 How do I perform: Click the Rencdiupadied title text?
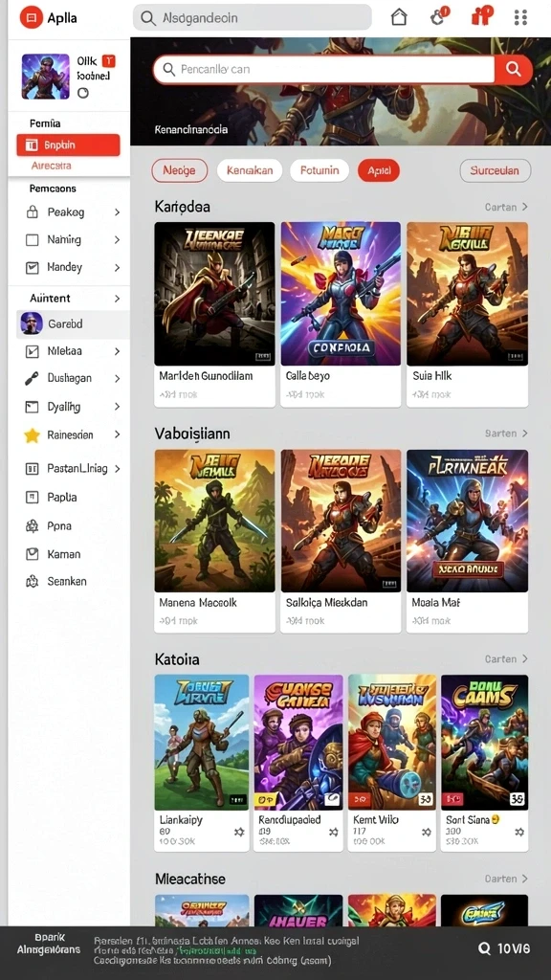pos(290,819)
